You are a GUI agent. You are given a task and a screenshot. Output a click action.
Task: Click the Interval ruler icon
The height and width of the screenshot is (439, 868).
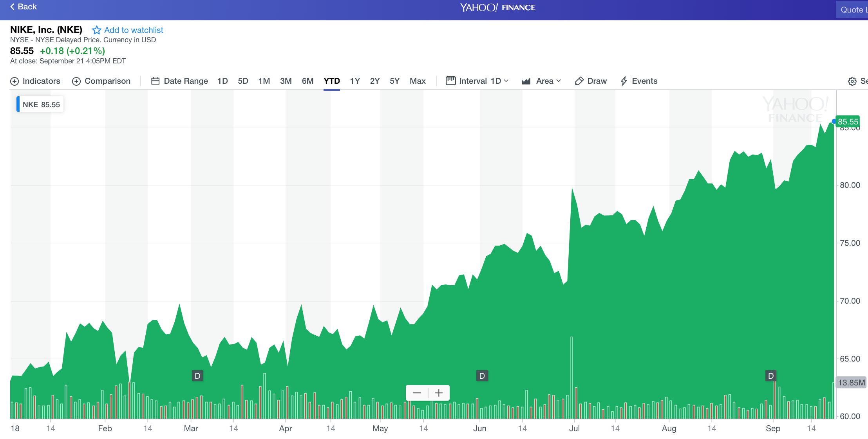[451, 81]
